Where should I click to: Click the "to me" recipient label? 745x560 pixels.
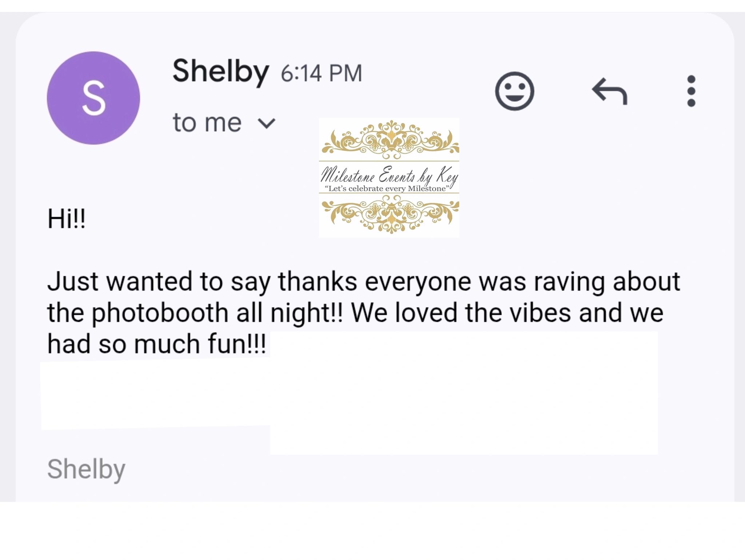(x=207, y=123)
